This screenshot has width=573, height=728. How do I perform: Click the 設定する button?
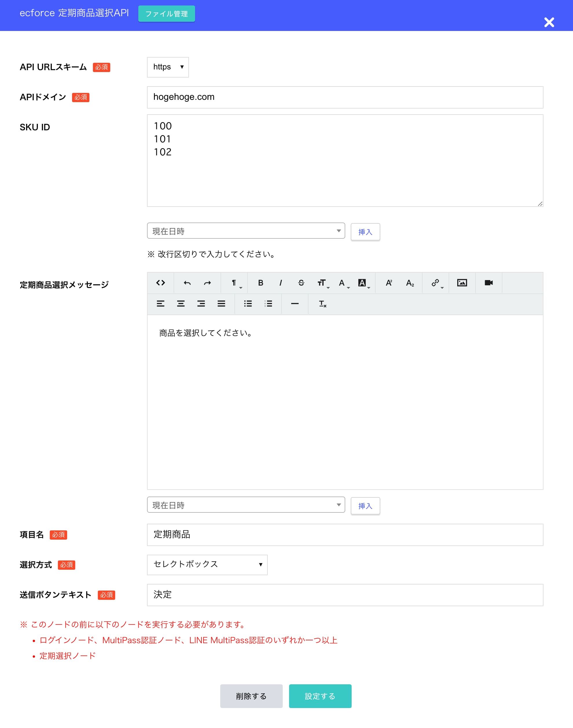(x=320, y=696)
